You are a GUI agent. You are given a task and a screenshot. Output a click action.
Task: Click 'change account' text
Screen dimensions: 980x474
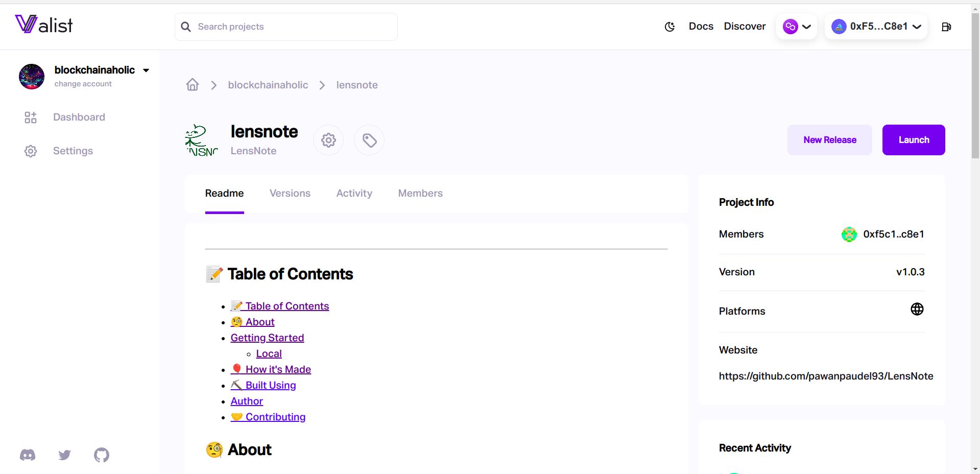(x=83, y=84)
